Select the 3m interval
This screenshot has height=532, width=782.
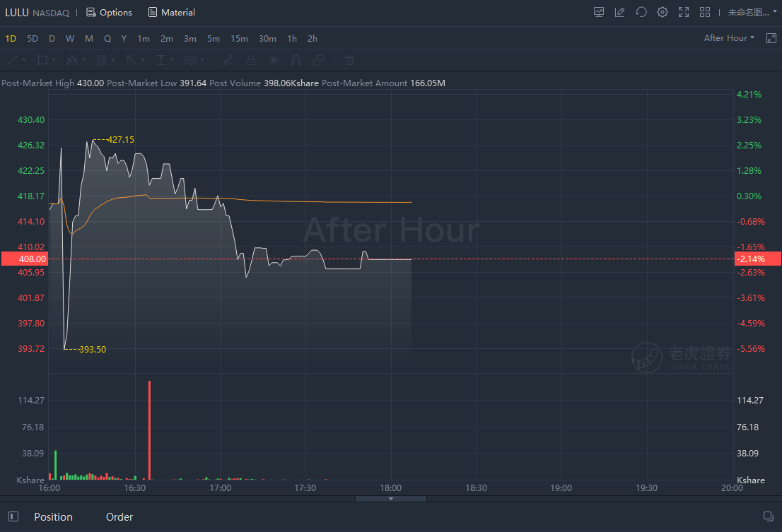[x=190, y=38]
